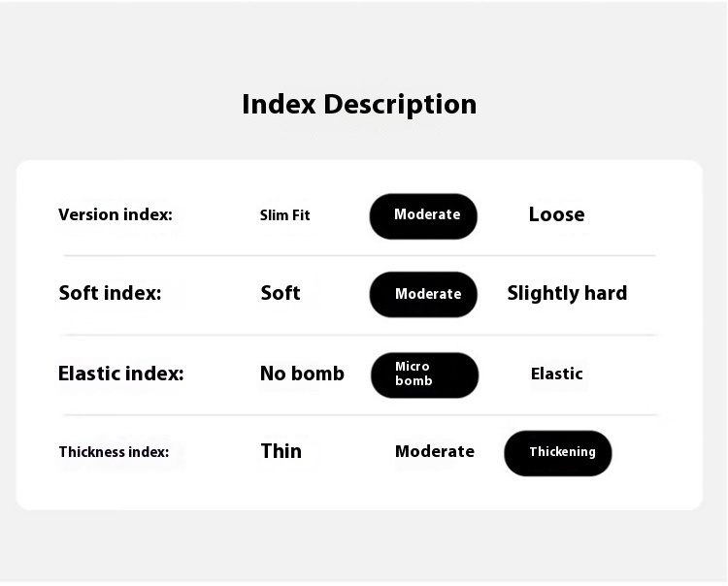Image resolution: width=728 pixels, height=586 pixels.
Task: Select Soft in the Soft index row
Action: pos(281,293)
